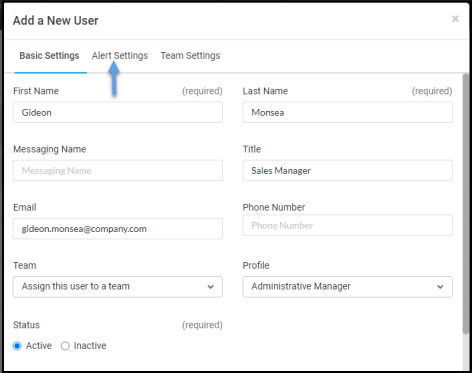Click the Email field with gideon.monsea@company.com
Image resolution: width=472 pixels, height=373 pixels.
[x=118, y=229]
